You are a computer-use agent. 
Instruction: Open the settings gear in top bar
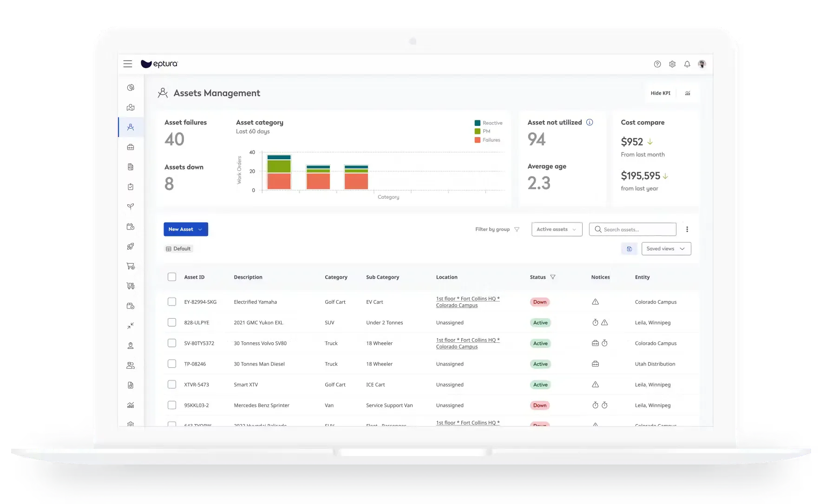click(672, 64)
